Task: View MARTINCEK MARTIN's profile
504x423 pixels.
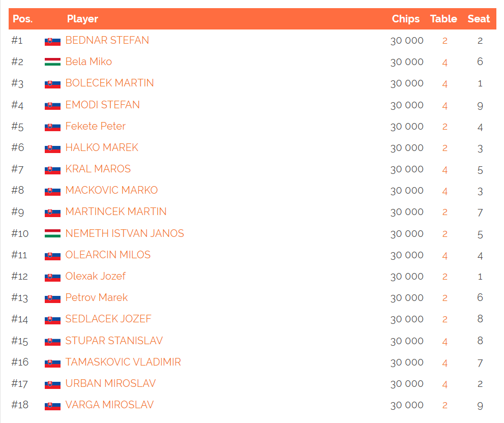Action: [x=116, y=211]
